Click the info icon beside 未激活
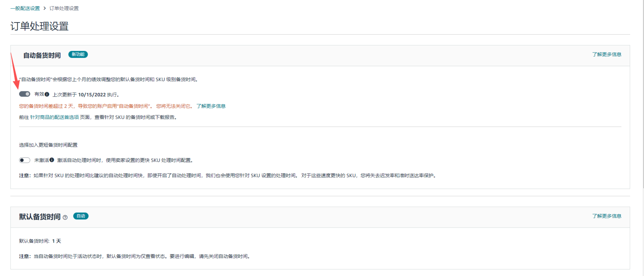This screenshot has width=644, height=276. [x=52, y=160]
